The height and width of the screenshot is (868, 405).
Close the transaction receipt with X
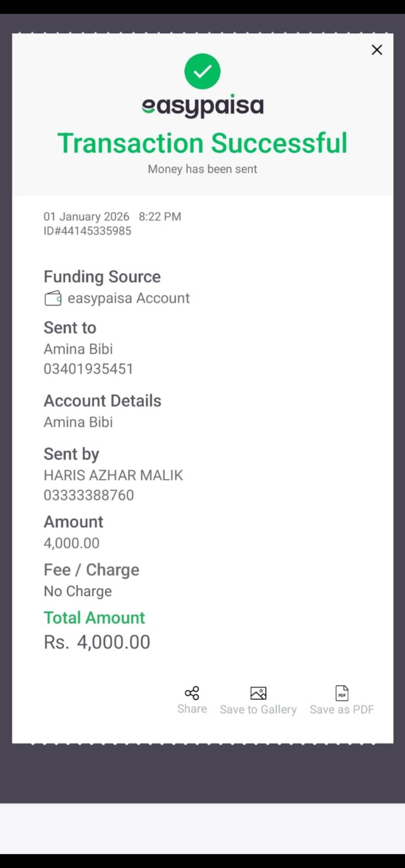pos(377,50)
